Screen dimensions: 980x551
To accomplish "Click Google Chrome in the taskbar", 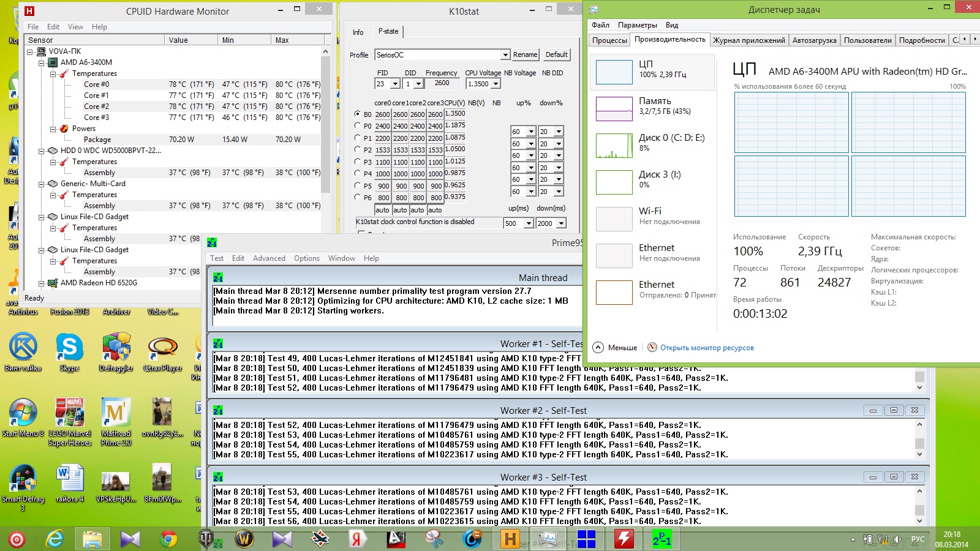I will [x=168, y=539].
